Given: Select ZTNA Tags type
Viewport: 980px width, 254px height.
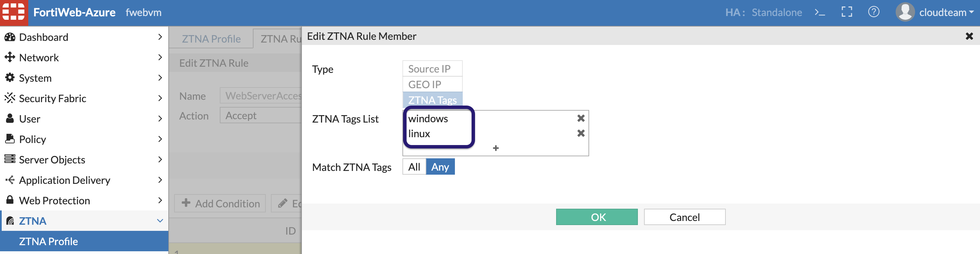Looking at the screenshot, I should pos(432,100).
